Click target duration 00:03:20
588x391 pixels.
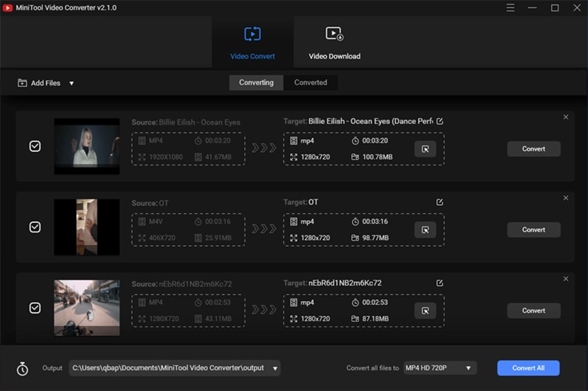coord(375,140)
